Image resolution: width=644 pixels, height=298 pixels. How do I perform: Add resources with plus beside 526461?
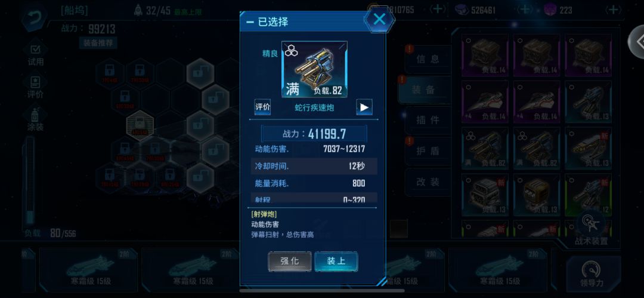click(524, 10)
